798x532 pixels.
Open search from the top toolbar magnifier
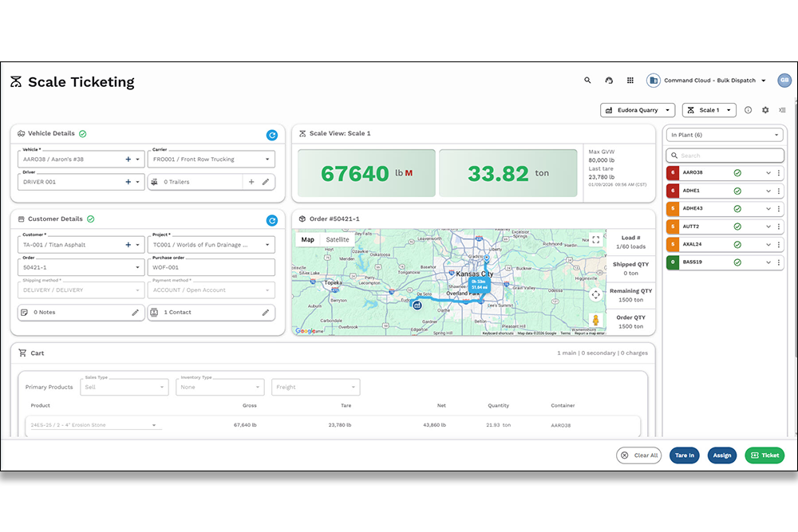tap(587, 81)
